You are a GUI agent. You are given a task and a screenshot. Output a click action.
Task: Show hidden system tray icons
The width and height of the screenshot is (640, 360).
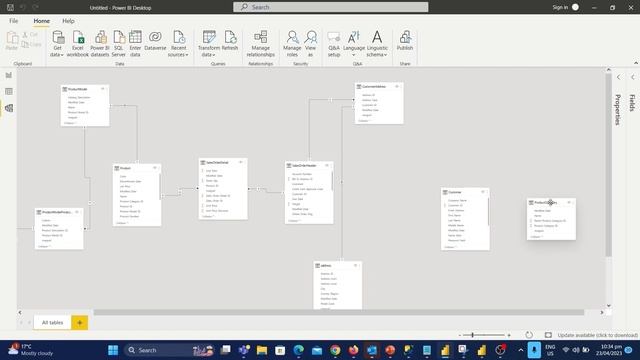click(x=520, y=350)
